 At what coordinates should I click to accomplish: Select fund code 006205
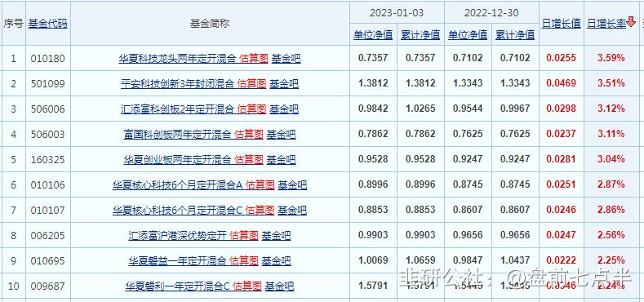(47, 236)
